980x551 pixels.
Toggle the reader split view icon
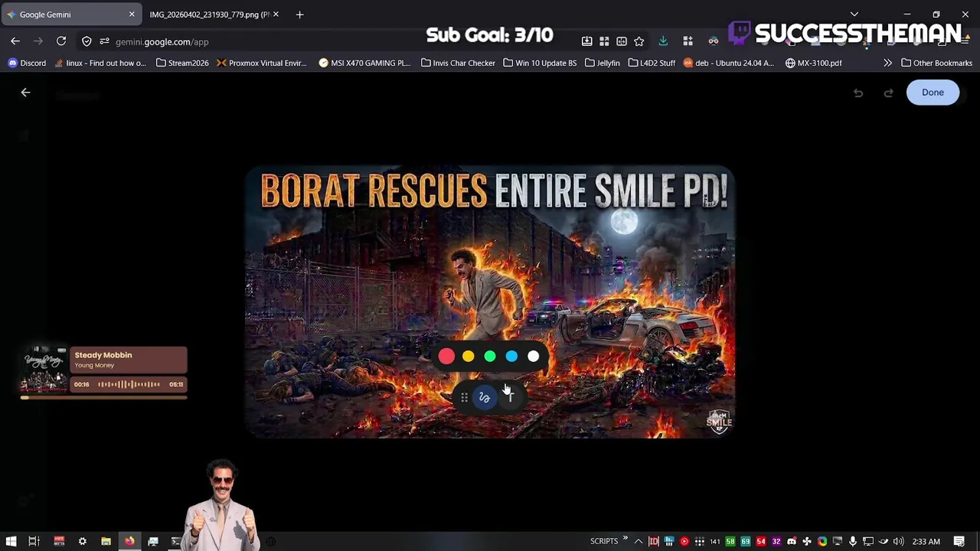(622, 41)
